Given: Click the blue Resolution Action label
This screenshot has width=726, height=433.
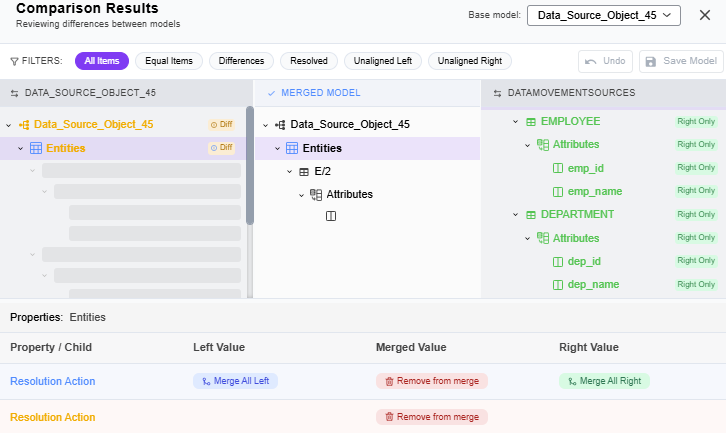Looking at the screenshot, I should (53, 381).
